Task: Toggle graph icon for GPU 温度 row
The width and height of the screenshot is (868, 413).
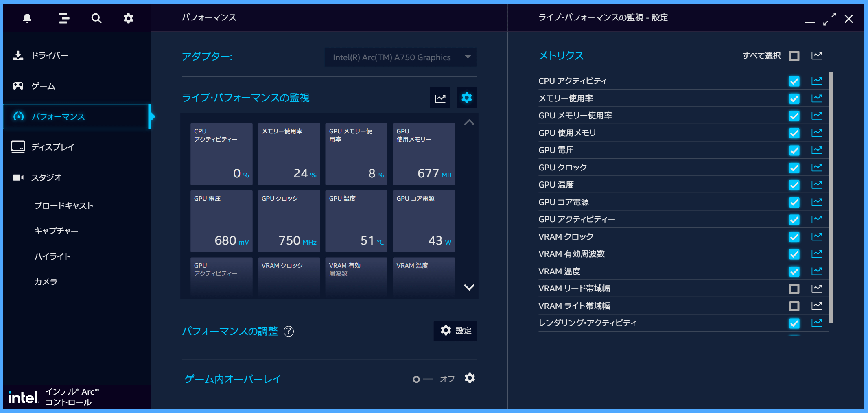Action: point(817,185)
